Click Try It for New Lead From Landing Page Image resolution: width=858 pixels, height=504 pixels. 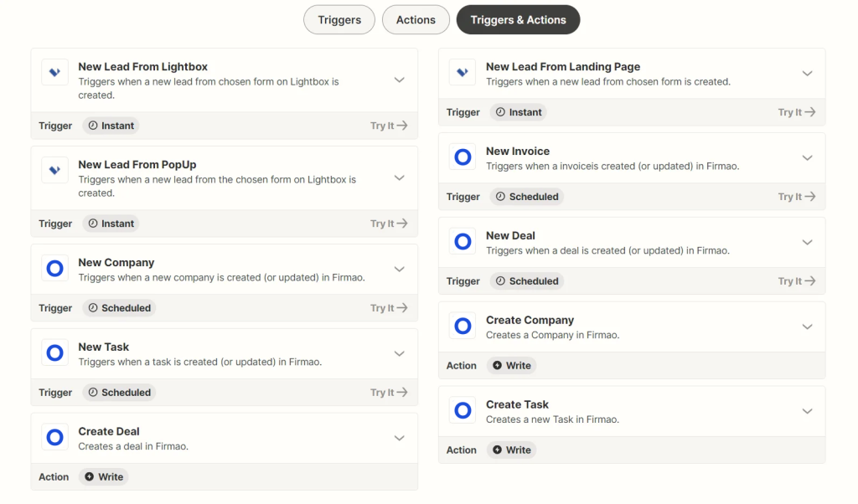point(796,112)
